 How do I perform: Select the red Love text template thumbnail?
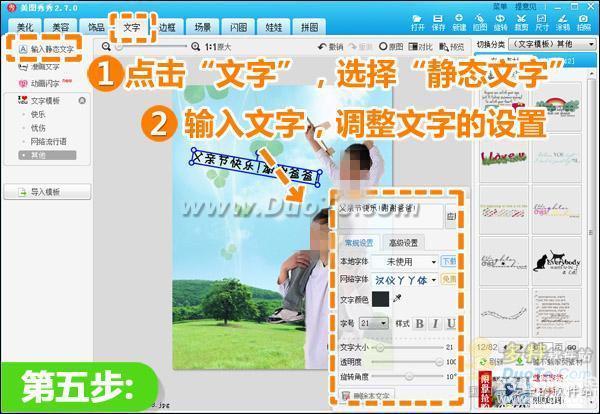click(504, 157)
